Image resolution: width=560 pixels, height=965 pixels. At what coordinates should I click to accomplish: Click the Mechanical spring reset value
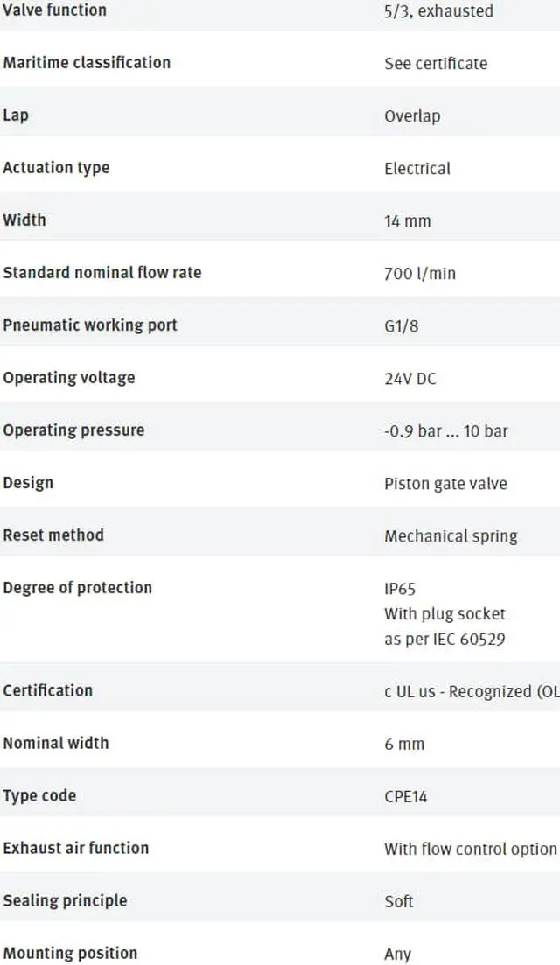click(451, 535)
